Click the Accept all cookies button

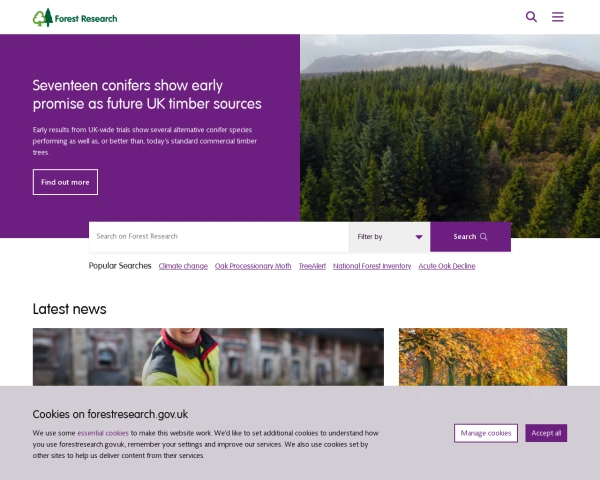tap(546, 433)
